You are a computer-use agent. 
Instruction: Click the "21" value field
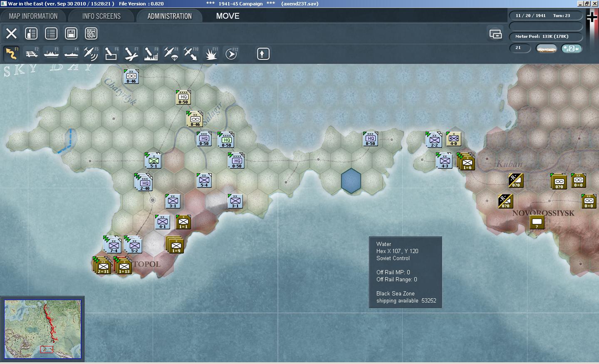click(x=520, y=48)
